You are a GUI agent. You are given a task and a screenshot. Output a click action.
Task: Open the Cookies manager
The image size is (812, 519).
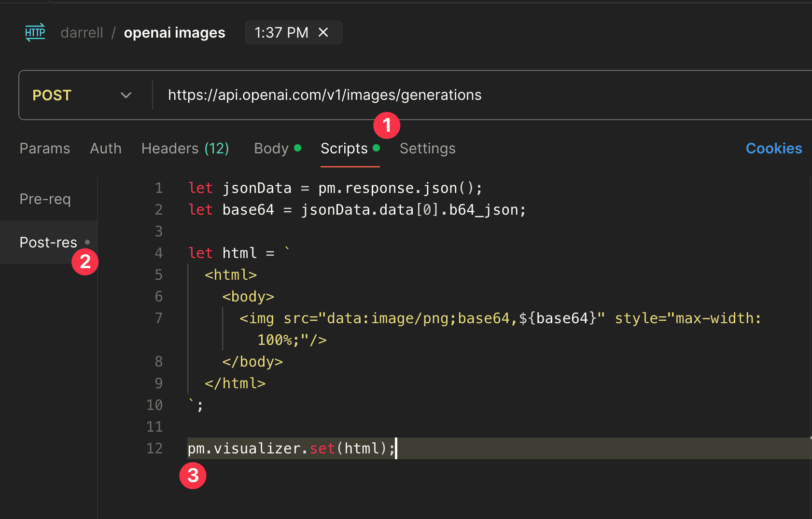coord(773,149)
